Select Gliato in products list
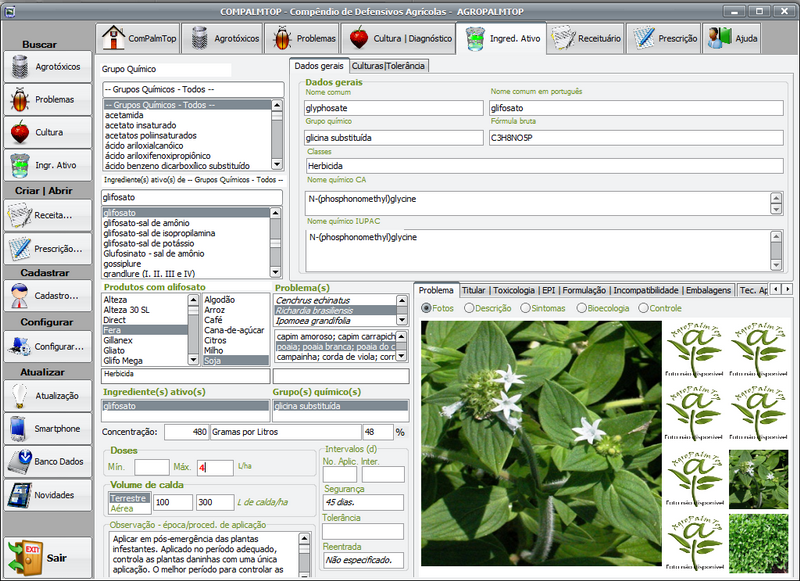 (145, 350)
